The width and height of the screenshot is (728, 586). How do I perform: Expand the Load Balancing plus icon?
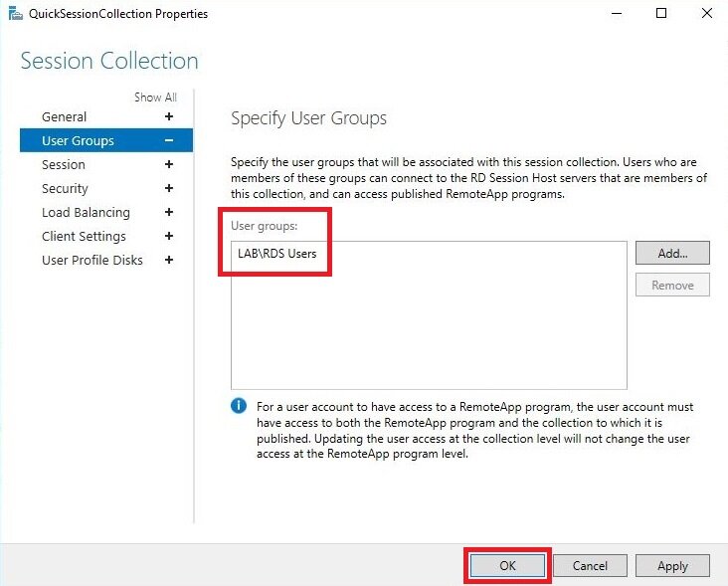click(169, 212)
